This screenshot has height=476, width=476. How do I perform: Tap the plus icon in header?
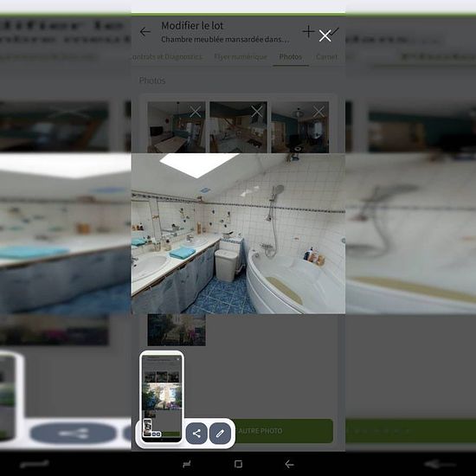coord(308,31)
